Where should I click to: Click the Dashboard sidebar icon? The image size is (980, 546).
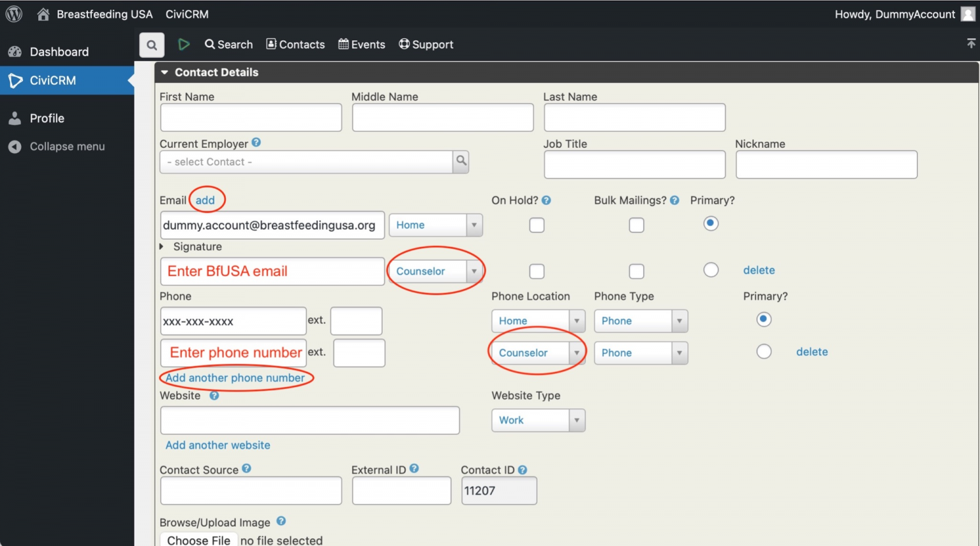[x=15, y=52]
